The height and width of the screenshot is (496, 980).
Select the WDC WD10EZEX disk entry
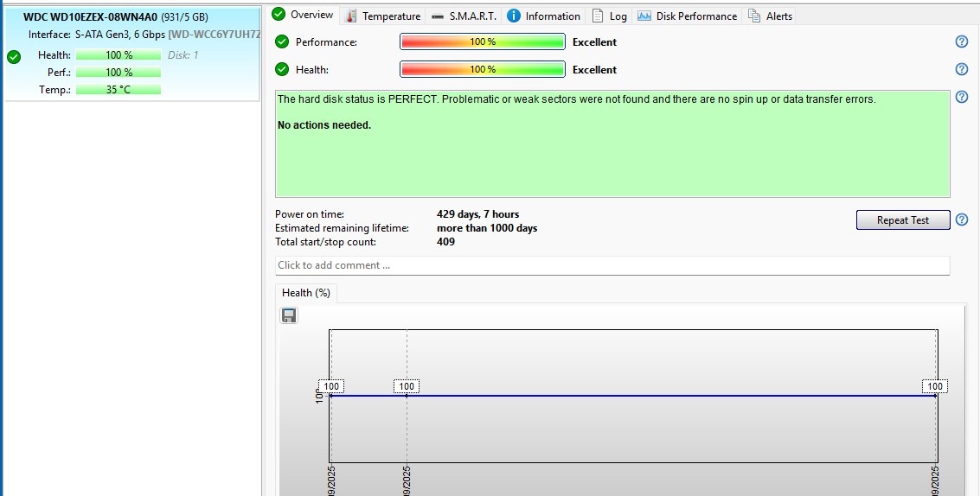pos(131,17)
